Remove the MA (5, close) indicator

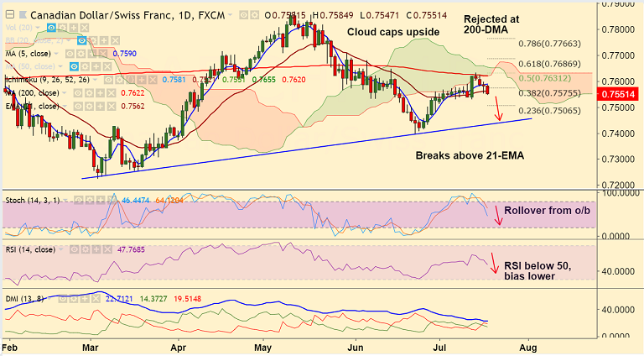(102, 54)
